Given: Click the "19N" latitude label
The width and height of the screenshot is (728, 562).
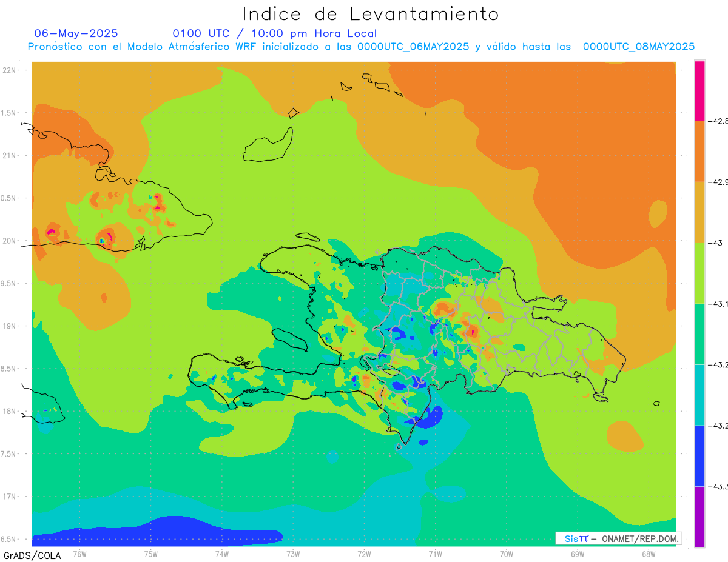Looking at the screenshot, I should coord(10,326).
